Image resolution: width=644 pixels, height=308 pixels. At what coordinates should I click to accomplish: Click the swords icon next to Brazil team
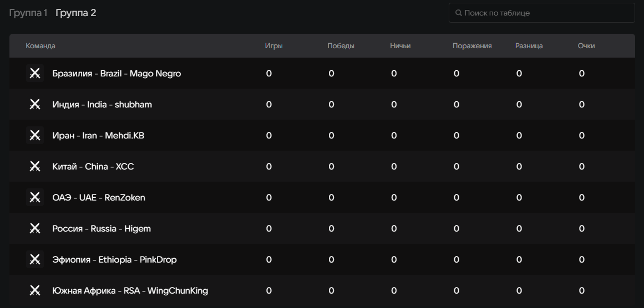(x=35, y=74)
